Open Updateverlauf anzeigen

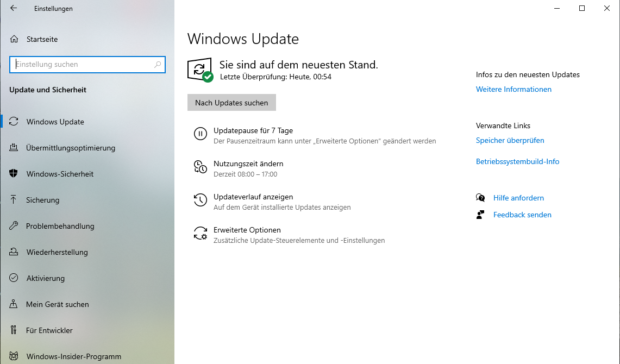click(253, 197)
